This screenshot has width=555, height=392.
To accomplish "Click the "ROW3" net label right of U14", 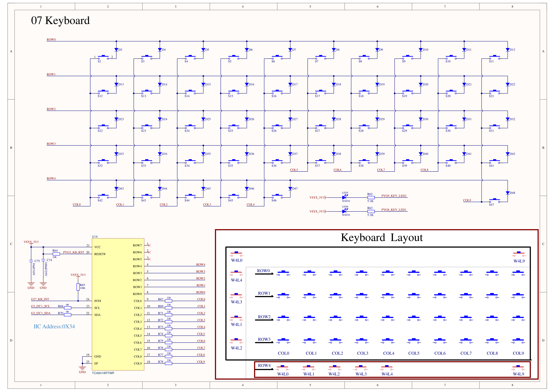I will coord(201,271).
